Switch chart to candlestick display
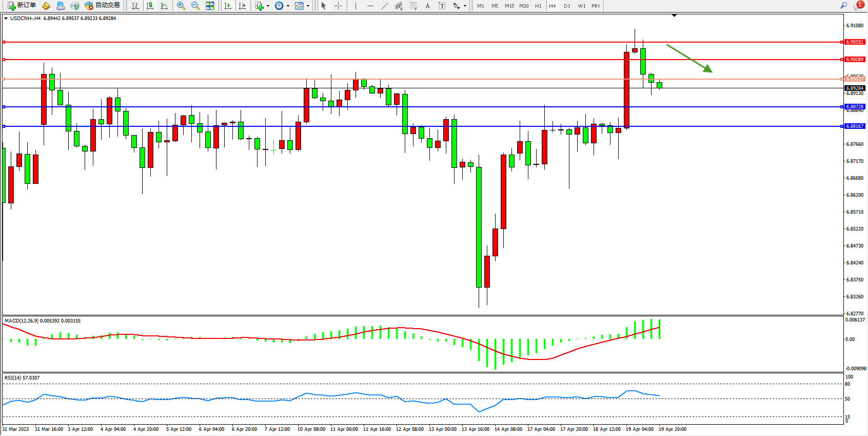This screenshot has width=868, height=436. tap(150, 6)
